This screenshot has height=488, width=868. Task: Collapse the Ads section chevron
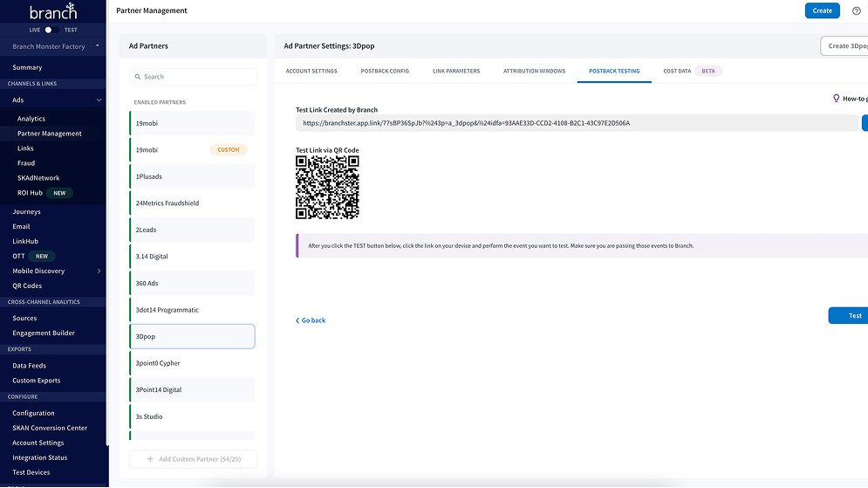click(99, 100)
